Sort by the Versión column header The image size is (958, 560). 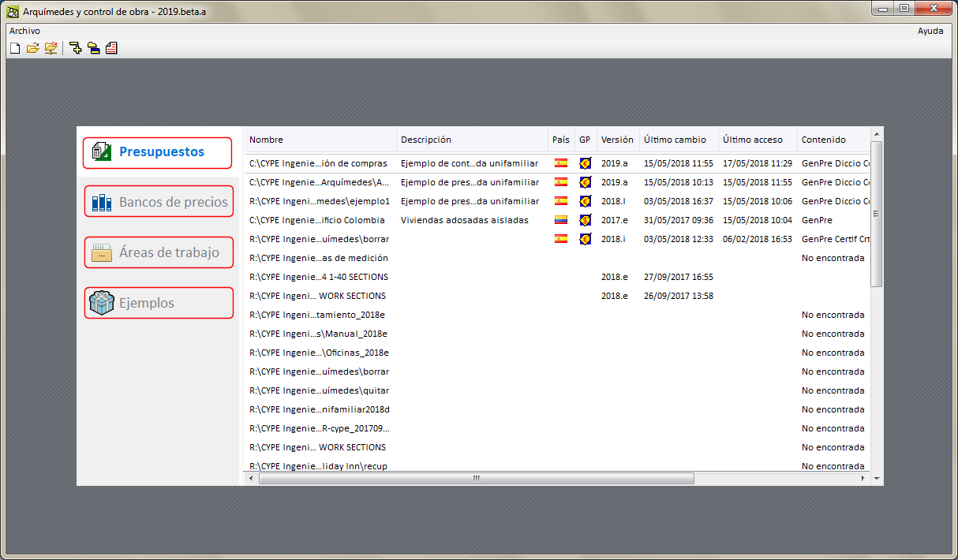pyautogui.click(x=618, y=140)
